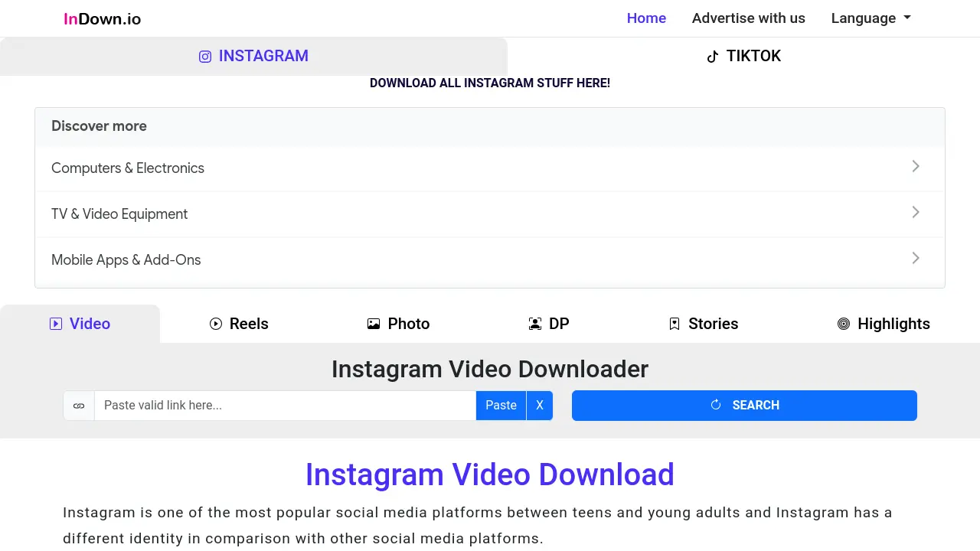
Task: Select the Photo downloader tab
Action: [x=398, y=324]
